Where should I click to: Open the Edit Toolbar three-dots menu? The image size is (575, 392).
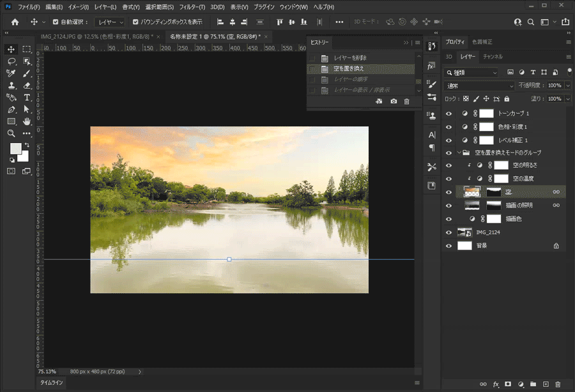point(26,133)
